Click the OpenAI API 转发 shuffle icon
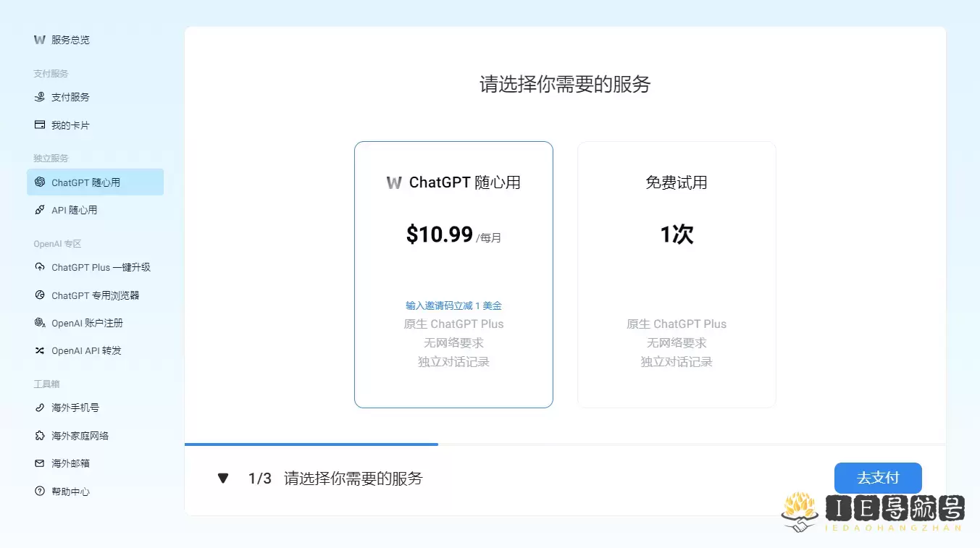 [x=40, y=350]
